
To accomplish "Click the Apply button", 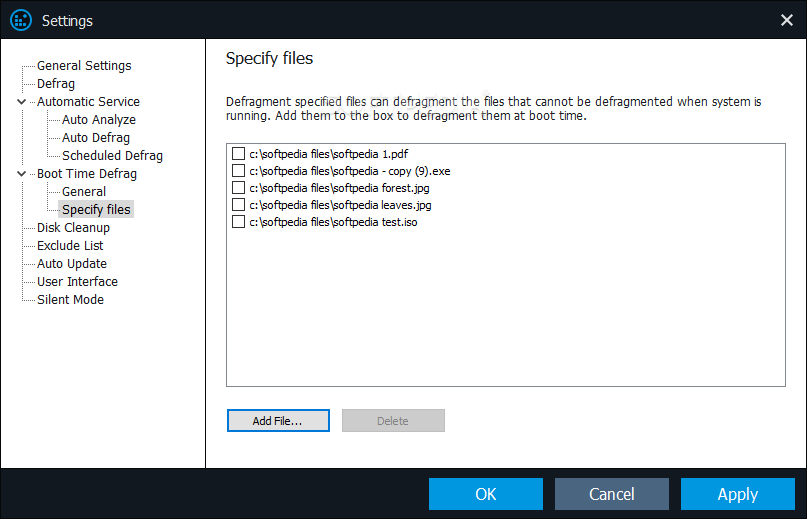I will 738,494.
